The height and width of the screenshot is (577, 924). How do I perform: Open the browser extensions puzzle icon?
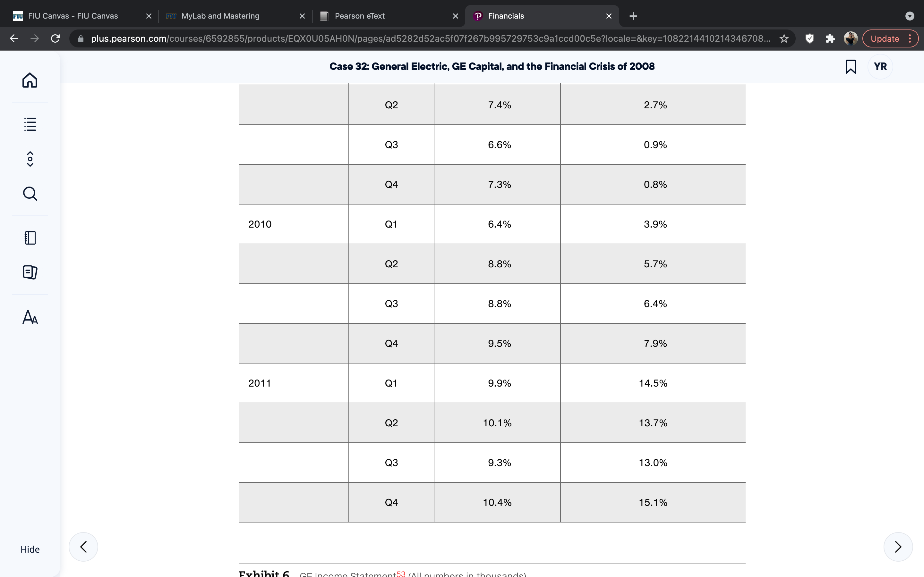(830, 38)
